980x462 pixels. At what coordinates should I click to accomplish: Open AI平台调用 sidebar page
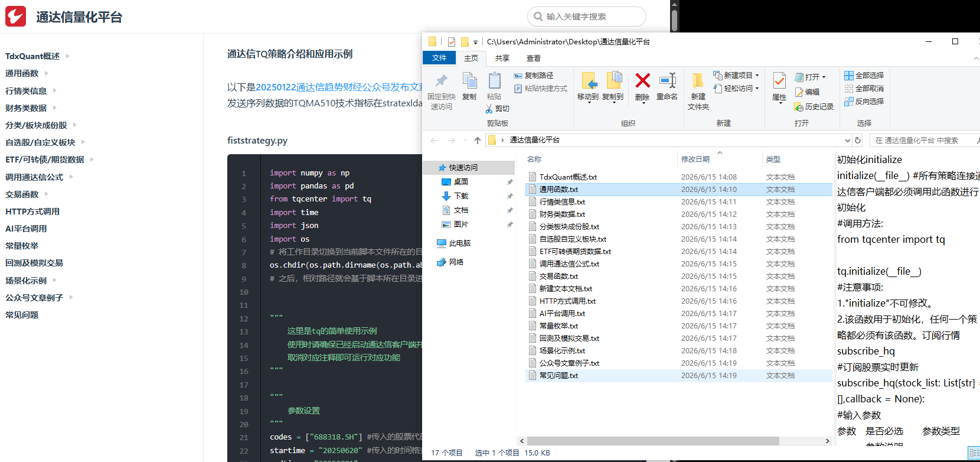[26, 229]
